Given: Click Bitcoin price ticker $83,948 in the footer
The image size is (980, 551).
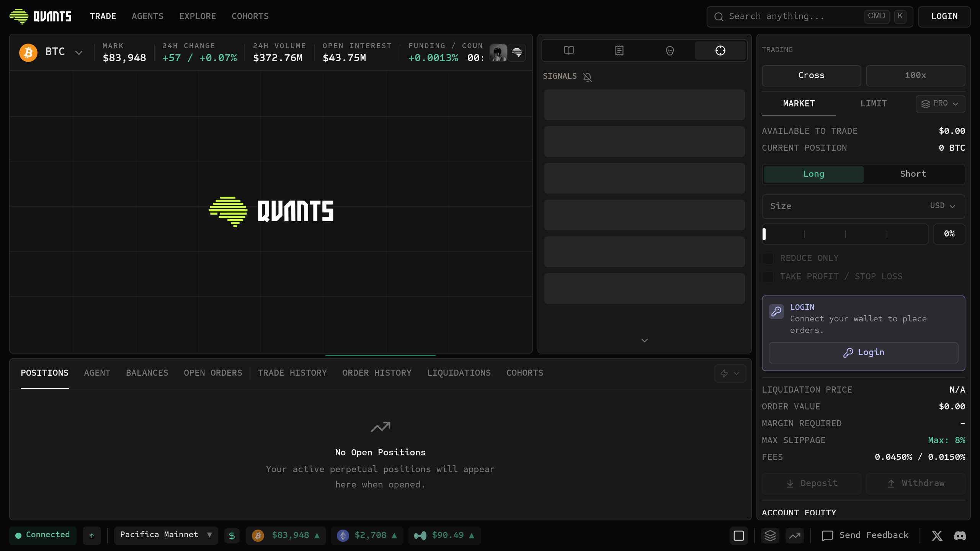Looking at the screenshot, I should coord(286,535).
